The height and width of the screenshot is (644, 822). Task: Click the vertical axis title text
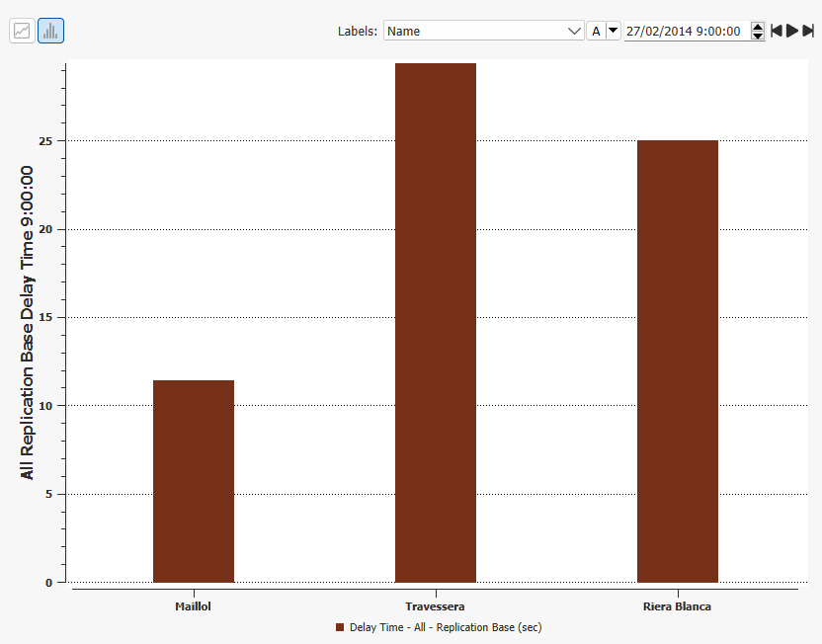point(28,323)
